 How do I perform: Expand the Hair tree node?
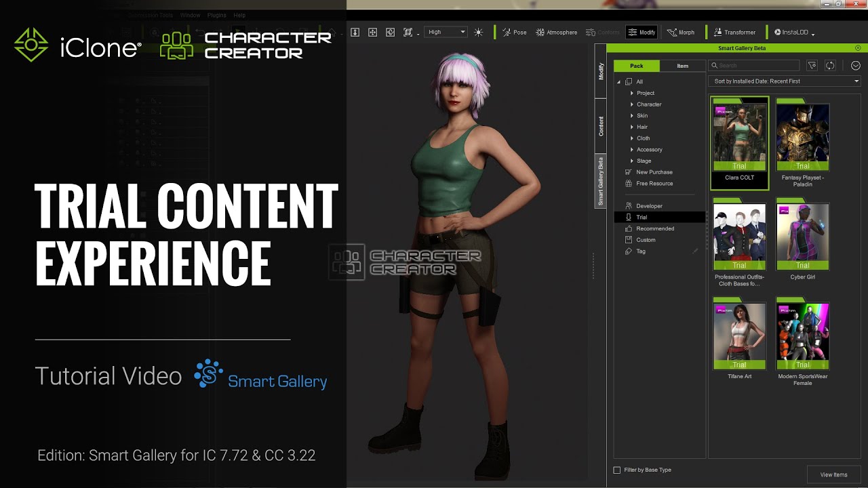pyautogui.click(x=631, y=127)
